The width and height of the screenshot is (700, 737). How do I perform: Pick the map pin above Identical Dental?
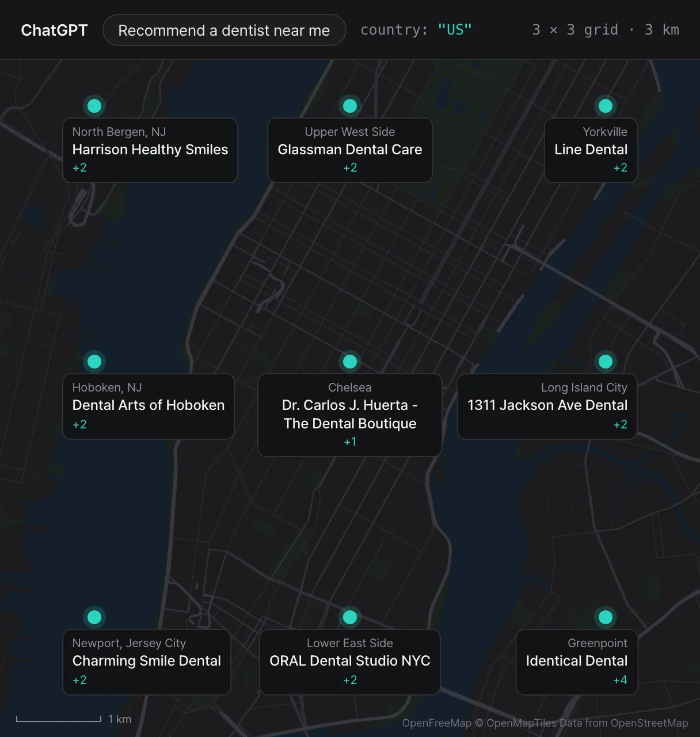click(x=606, y=617)
